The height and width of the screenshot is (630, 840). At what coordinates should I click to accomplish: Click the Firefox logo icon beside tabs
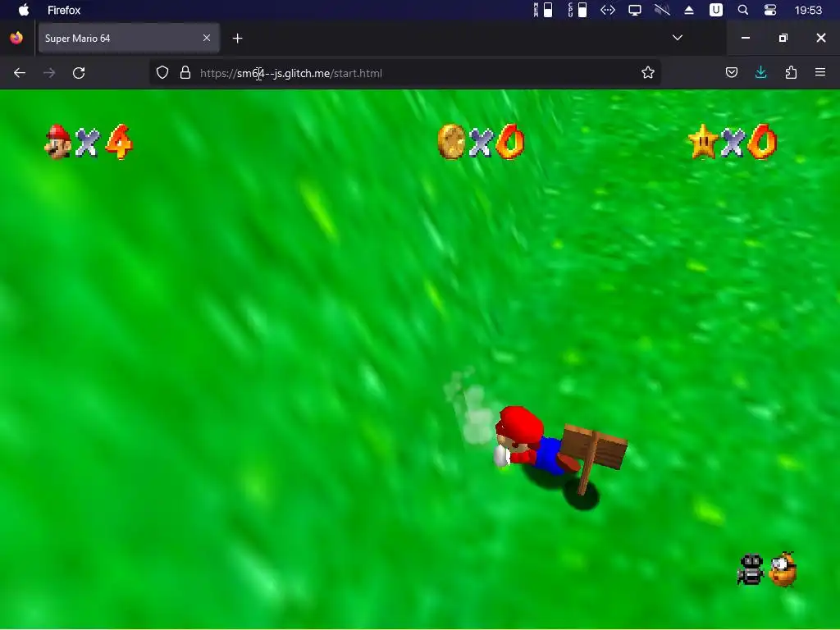point(16,38)
